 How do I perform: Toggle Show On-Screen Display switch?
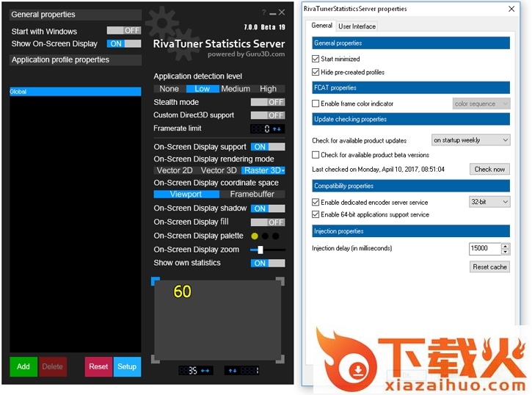coord(124,44)
